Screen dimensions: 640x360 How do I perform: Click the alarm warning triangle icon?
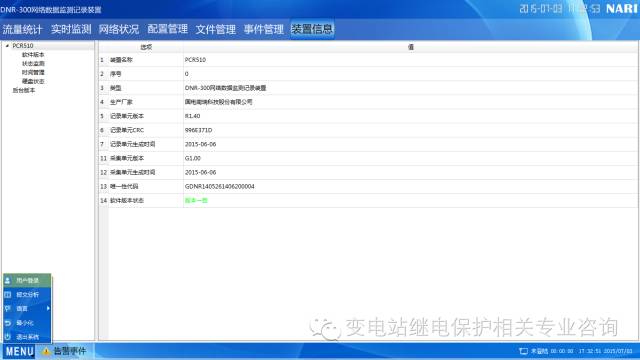click(46, 351)
